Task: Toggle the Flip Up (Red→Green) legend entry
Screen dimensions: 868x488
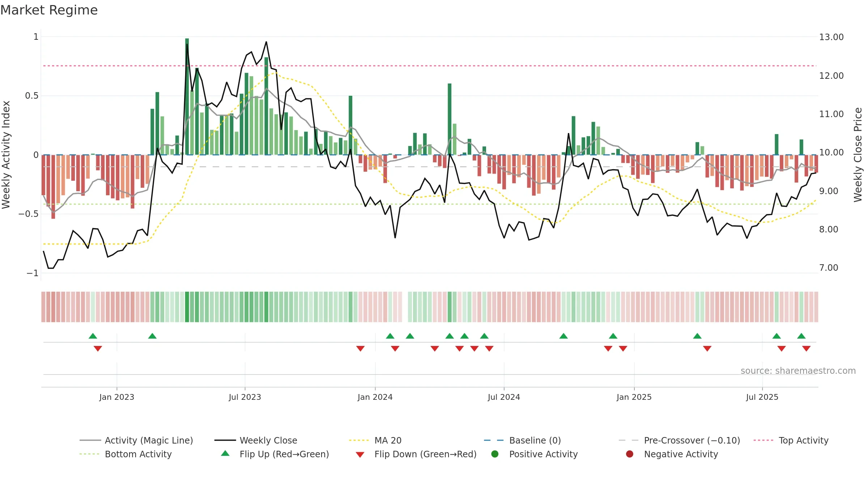Action: 275,454
